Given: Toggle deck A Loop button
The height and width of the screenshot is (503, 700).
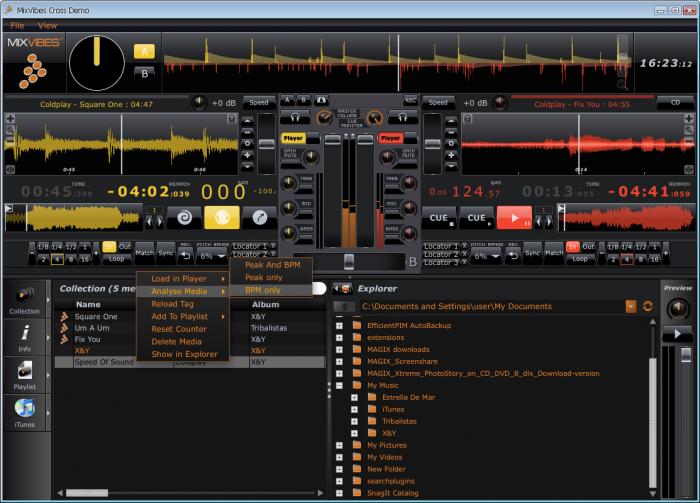Looking at the screenshot, I should tap(117, 259).
